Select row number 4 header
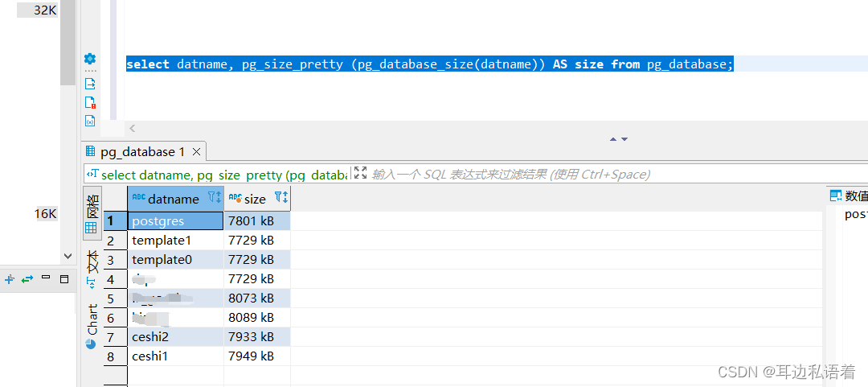The width and height of the screenshot is (868, 387). pos(115,279)
